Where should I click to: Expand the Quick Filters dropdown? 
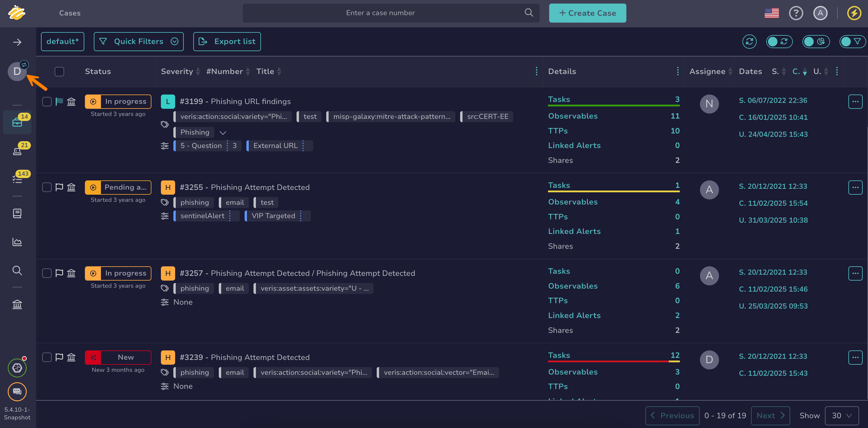tap(139, 42)
